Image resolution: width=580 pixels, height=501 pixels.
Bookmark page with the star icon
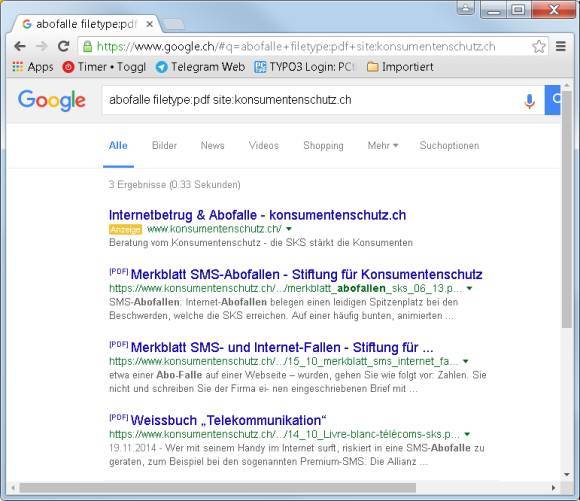(539, 47)
